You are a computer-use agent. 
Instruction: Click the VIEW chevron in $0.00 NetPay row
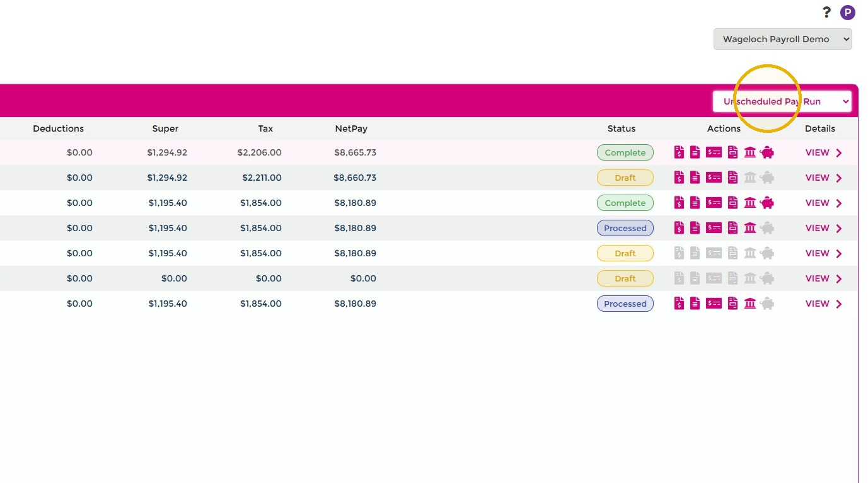click(x=839, y=278)
